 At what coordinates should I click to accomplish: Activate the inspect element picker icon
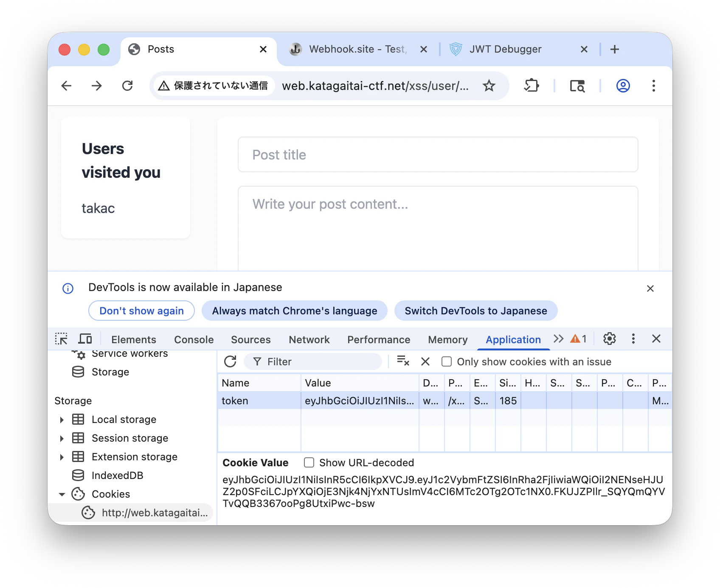[61, 339]
